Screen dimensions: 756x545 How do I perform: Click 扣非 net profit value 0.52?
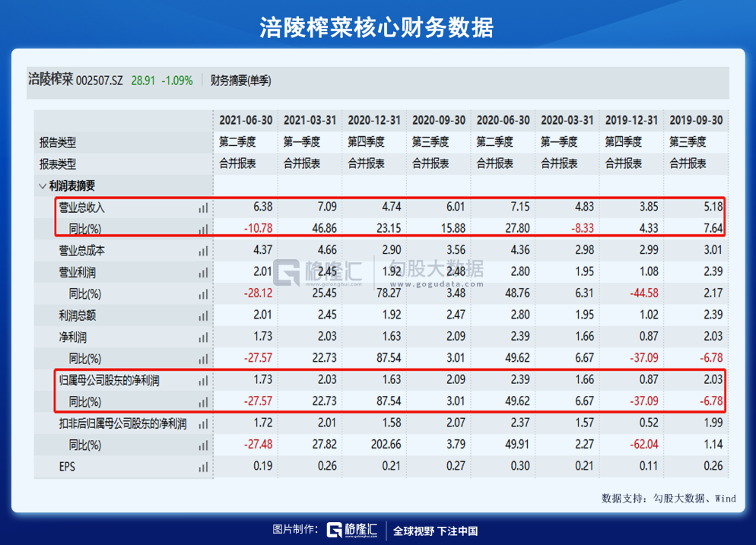tap(649, 423)
